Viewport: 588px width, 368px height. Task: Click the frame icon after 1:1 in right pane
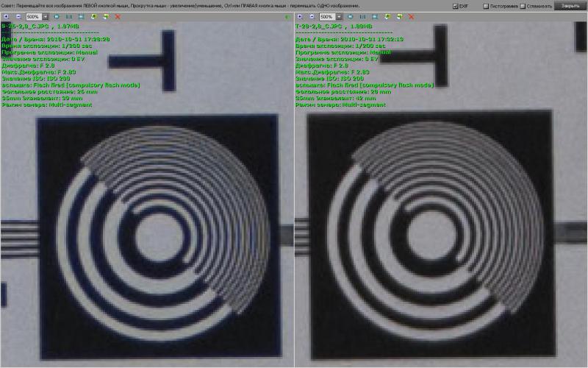375,17
